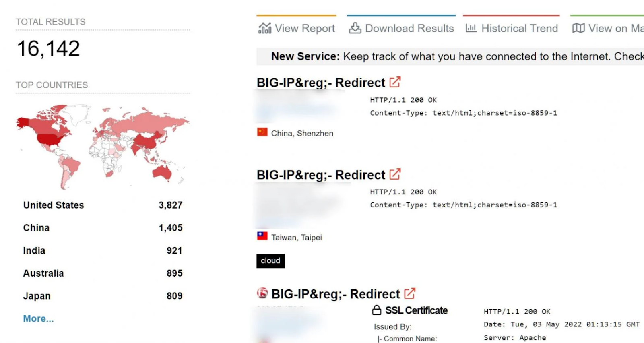Screen dimensions: 644x343
Task: Open BIG-IP Redirect title for Shenzhen result
Action: click(321, 83)
